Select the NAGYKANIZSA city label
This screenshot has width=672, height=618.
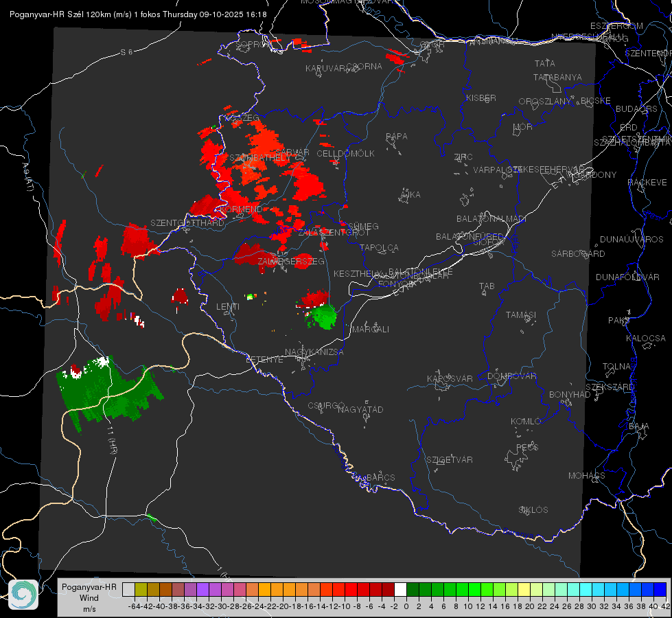(x=314, y=352)
